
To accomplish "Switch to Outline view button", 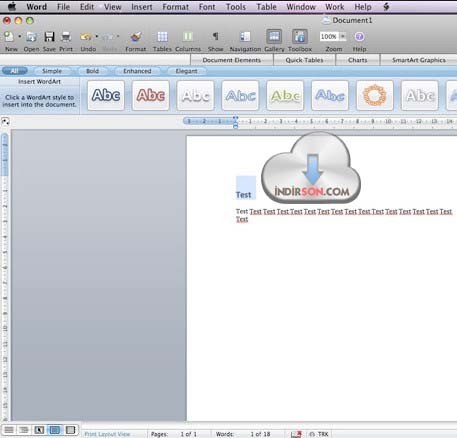I will click(24, 430).
